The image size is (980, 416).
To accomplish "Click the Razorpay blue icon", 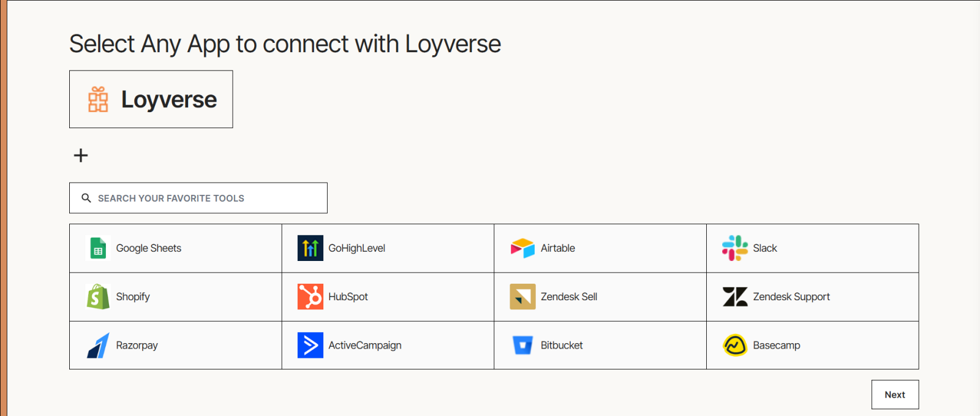I will (98, 346).
